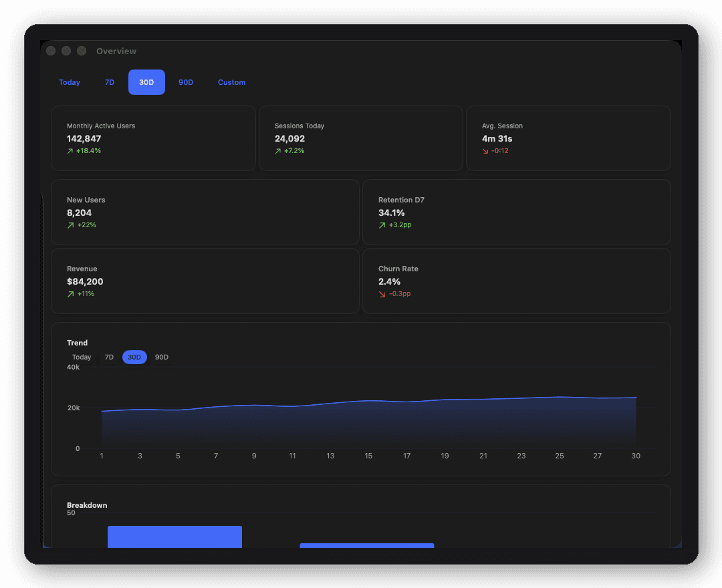Click the 4m 31s value
This screenshot has width=722, height=588.
pos(497,138)
